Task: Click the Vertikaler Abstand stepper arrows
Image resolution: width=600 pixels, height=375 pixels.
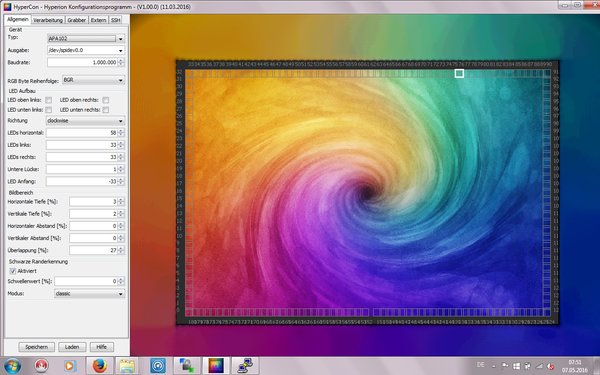Action: click(x=121, y=238)
